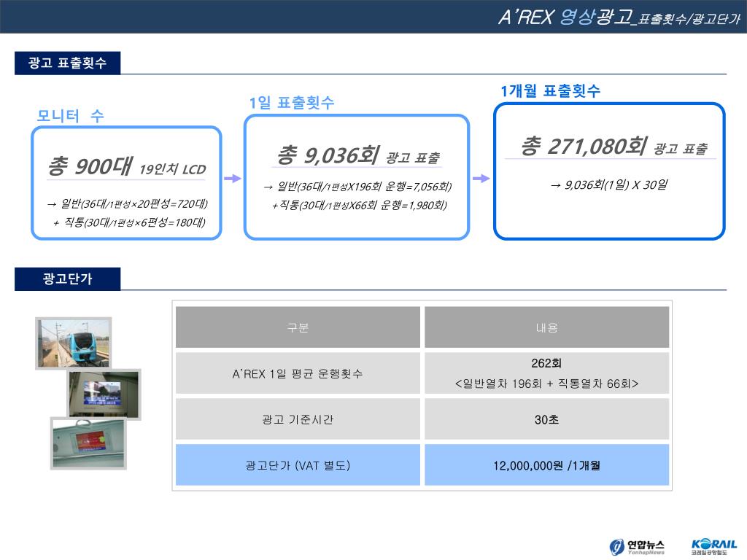The image size is (747, 560).
Task: Click the slide title 'A'REX 영상광고'
Action: (x=565, y=17)
